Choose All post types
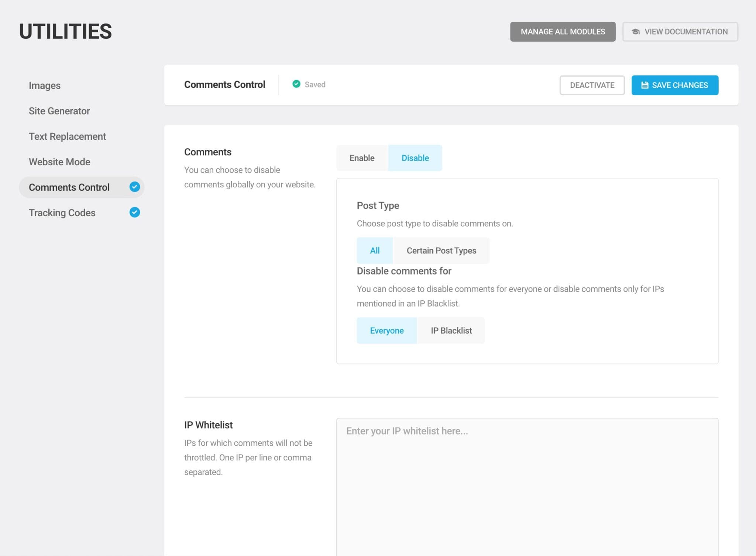 coord(375,251)
